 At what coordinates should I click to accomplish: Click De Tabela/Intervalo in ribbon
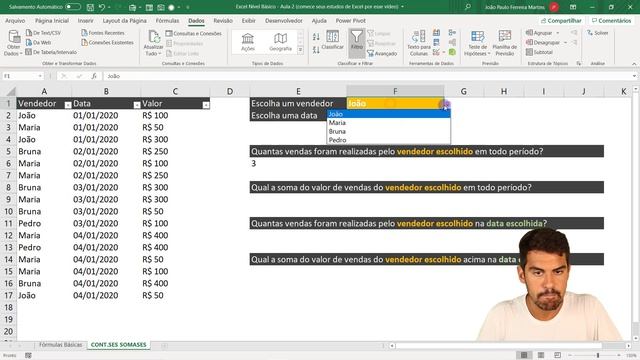51,52
